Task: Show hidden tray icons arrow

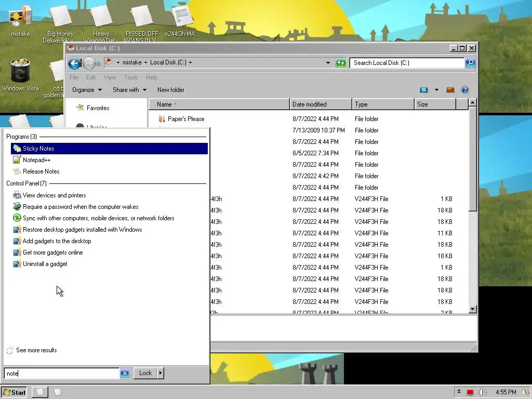Action: pyautogui.click(x=459, y=392)
